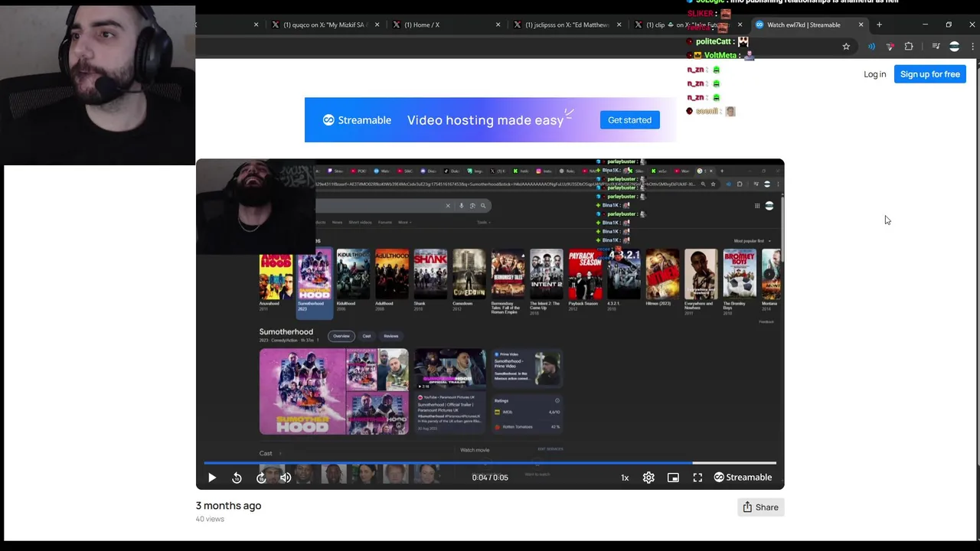Open the browser profile avatar
This screenshot has width=980, height=551.
coord(954,47)
